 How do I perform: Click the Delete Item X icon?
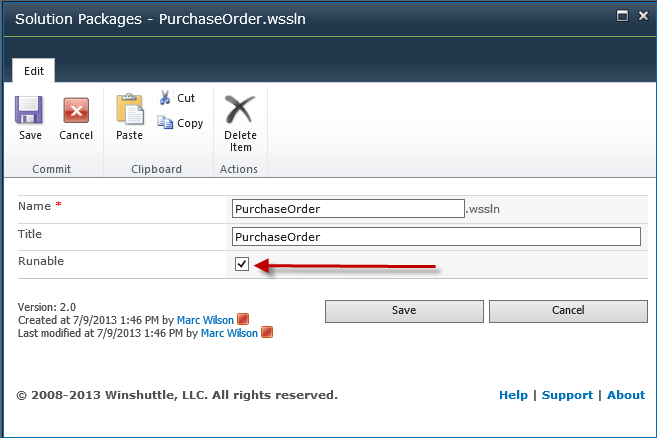pos(240,109)
